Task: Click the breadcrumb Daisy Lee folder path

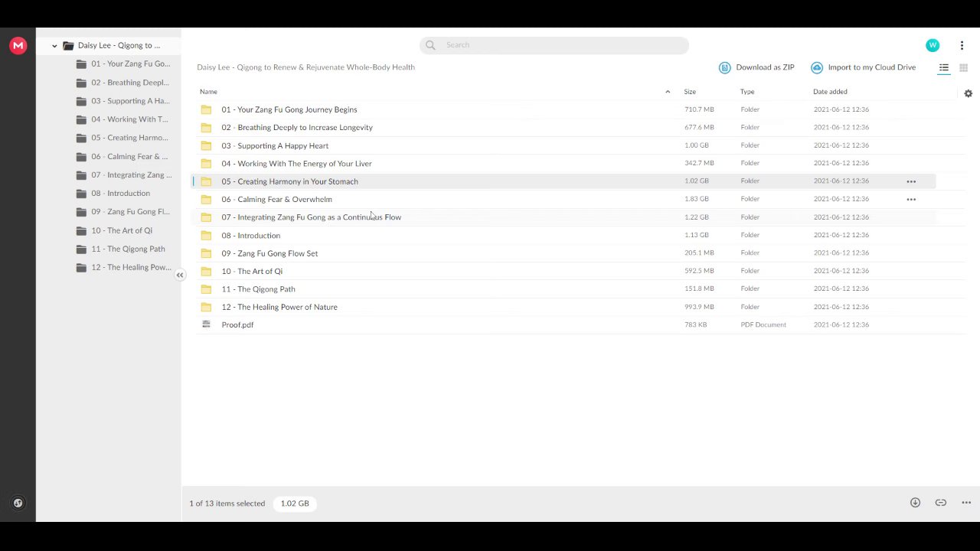Action: 305,67
